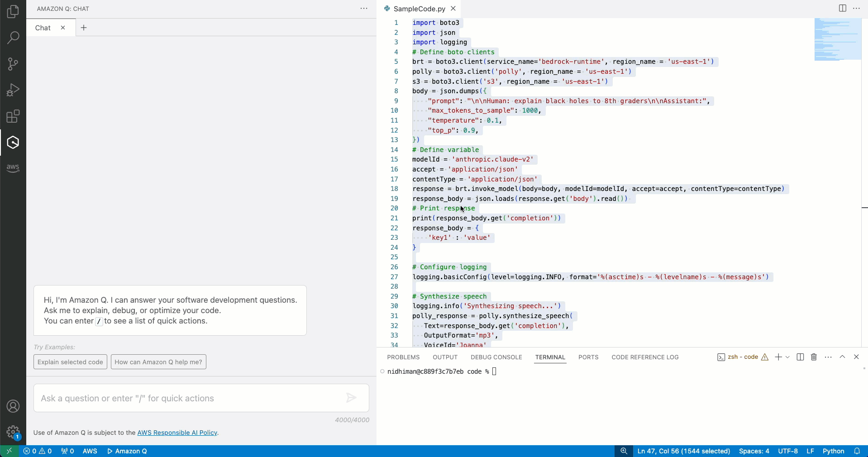This screenshot has width=868, height=457.
Task: Open the Amazon Q sidebar icon
Action: (13, 142)
